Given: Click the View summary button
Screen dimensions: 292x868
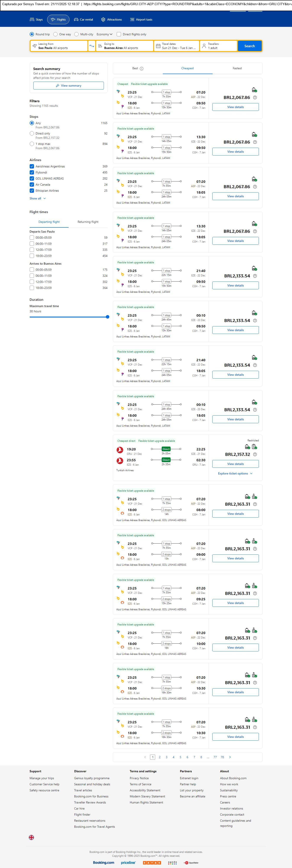Looking at the screenshot, I should point(68,86).
